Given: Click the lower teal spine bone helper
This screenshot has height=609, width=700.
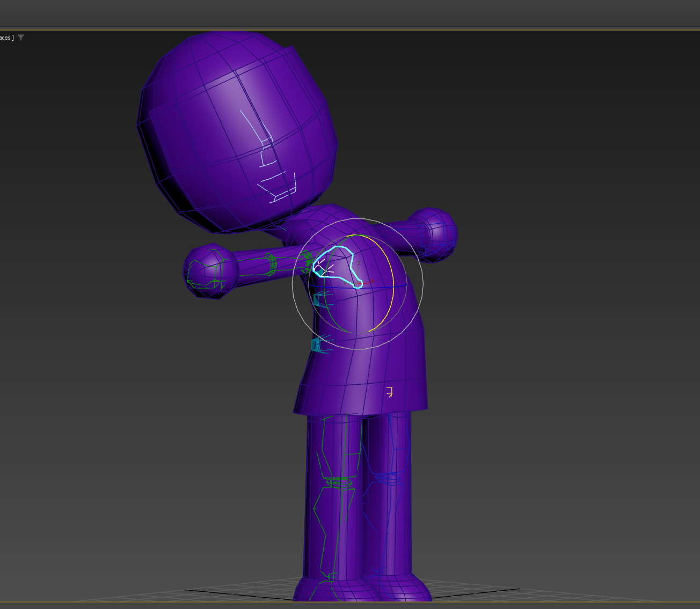Looking at the screenshot, I should [320, 344].
